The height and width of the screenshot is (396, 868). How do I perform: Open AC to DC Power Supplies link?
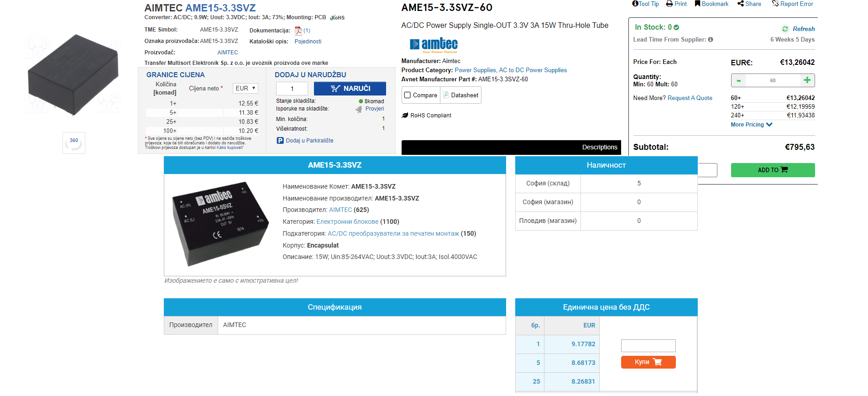click(533, 70)
